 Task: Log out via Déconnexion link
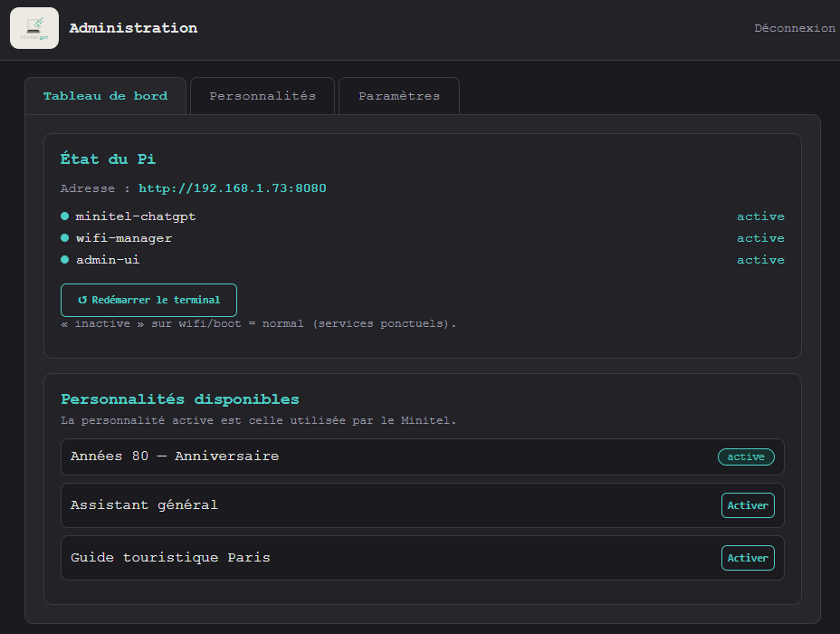click(x=795, y=28)
